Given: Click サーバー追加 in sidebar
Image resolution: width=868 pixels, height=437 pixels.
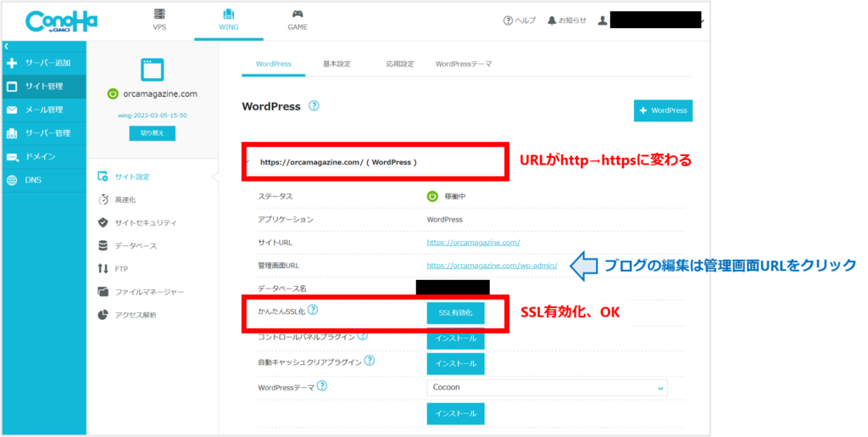Looking at the screenshot, I should click(44, 63).
